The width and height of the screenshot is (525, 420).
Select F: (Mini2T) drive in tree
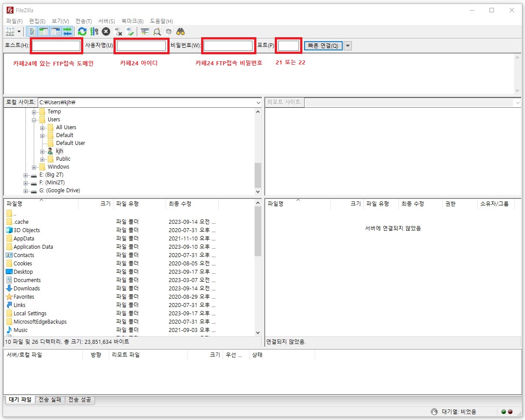point(52,182)
